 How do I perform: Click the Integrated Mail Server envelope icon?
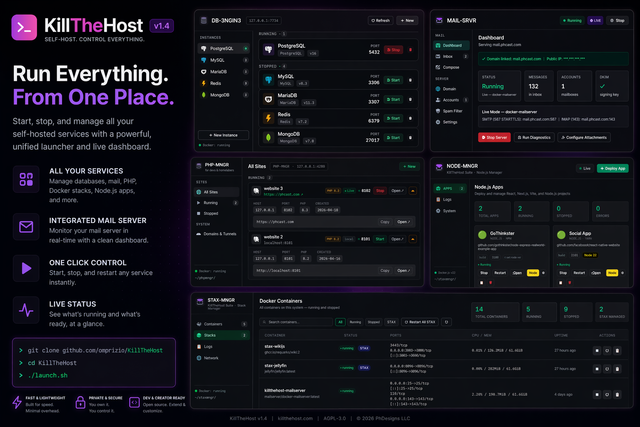pos(26,227)
